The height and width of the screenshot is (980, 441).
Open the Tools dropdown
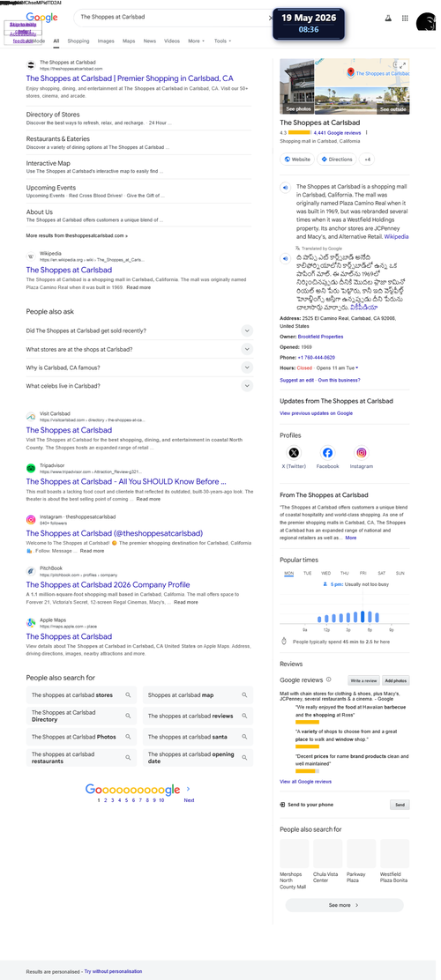222,41
